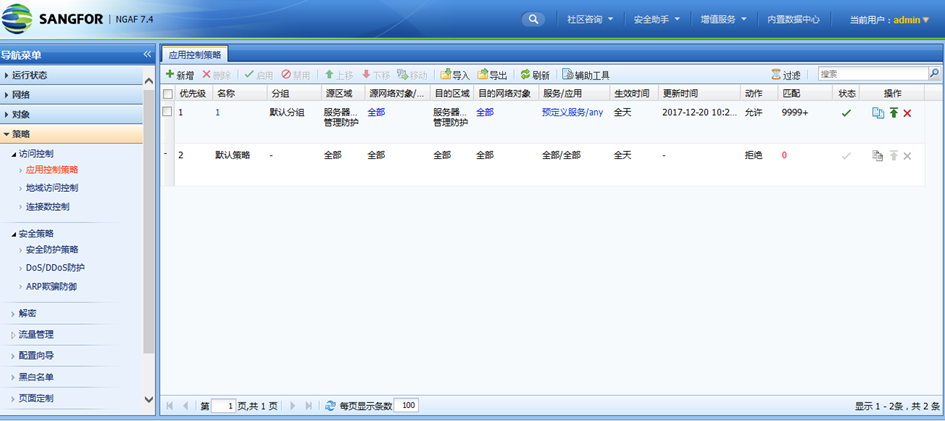The height and width of the screenshot is (421, 945).
Task: Open 辅助工具 auxiliary tools
Action: [x=586, y=75]
